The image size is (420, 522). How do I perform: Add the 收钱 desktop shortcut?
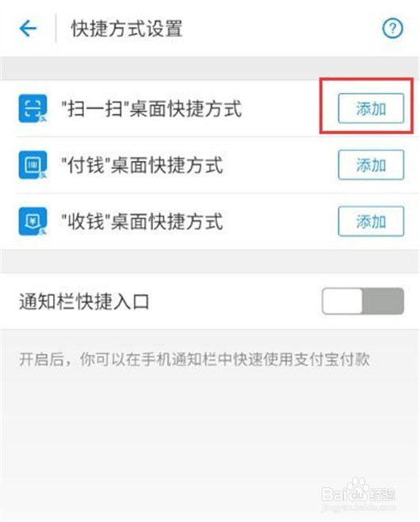click(371, 221)
